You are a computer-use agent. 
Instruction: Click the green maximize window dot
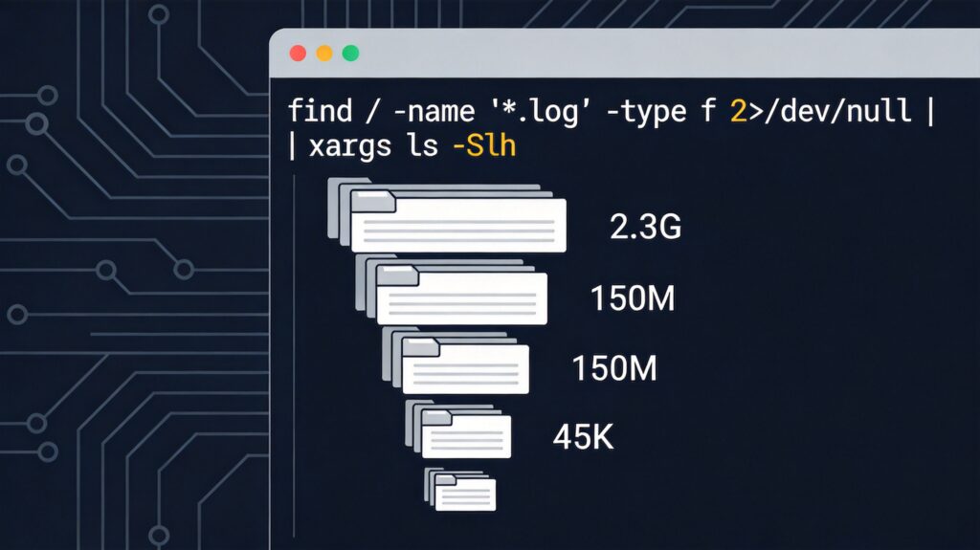[350, 54]
